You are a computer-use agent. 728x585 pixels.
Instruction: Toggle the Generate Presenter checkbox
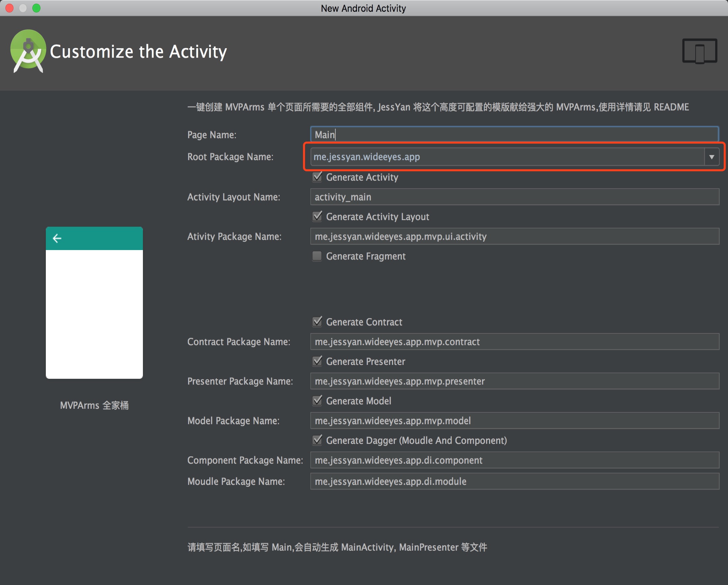(317, 361)
